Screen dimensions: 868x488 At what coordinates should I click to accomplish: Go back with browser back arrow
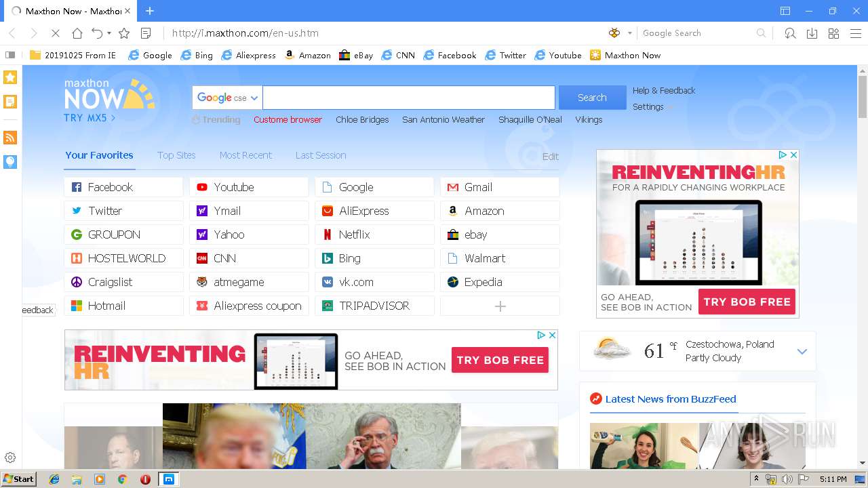(x=12, y=33)
